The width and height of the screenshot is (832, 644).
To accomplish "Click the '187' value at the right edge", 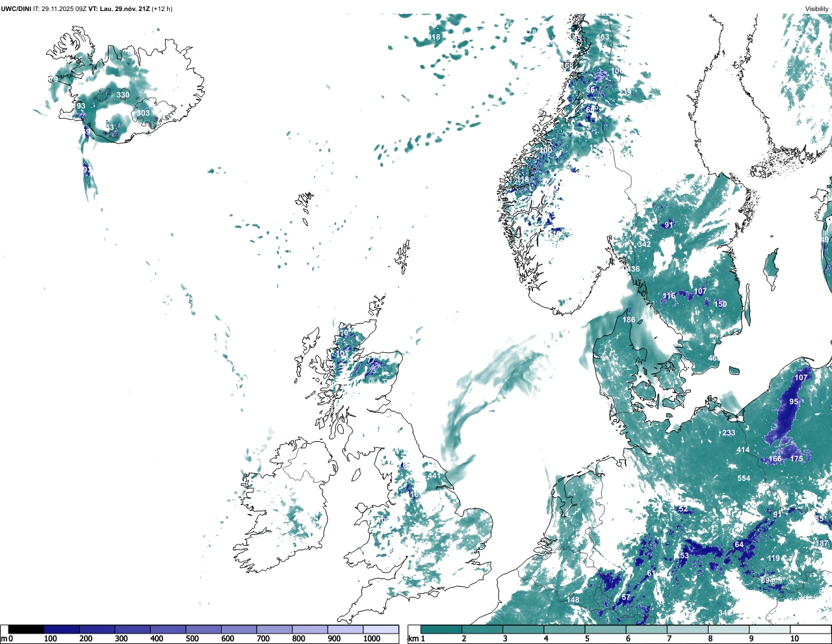I will 822,543.
